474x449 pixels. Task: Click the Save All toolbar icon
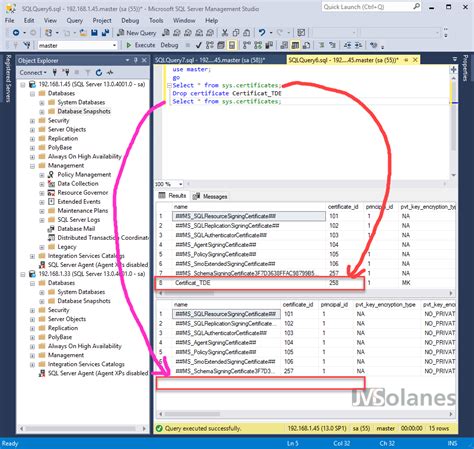(105, 33)
